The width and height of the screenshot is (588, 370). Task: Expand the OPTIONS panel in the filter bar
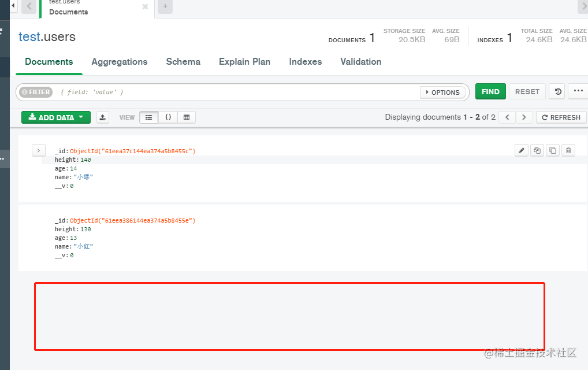442,92
